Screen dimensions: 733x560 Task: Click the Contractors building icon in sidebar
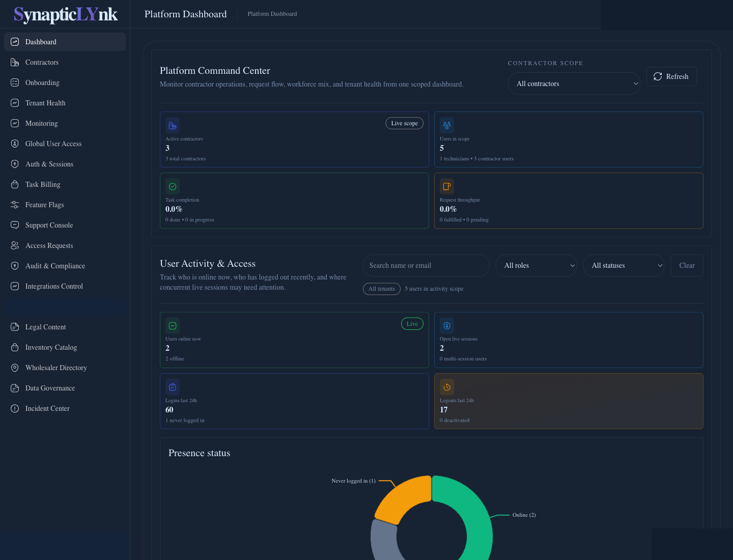pyautogui.click(x=15, y=62)
